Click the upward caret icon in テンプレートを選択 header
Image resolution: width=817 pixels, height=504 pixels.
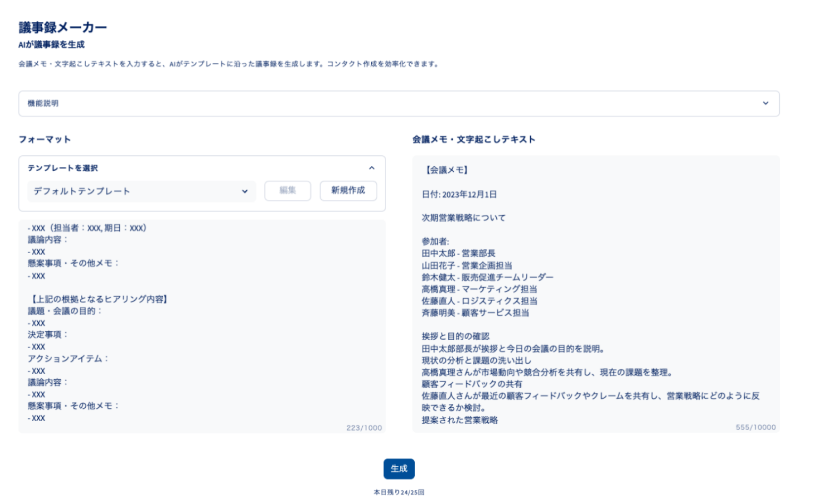tap(372, 169)
